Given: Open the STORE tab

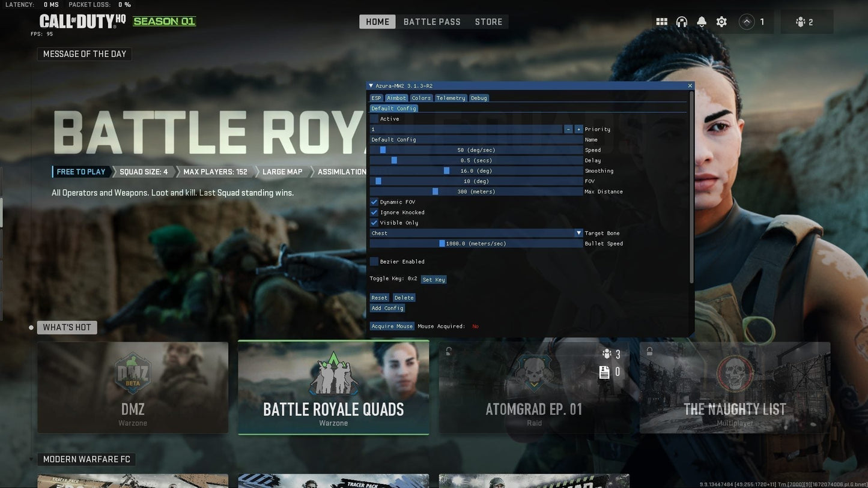Looking at the screenshot, I should point(488,22).
